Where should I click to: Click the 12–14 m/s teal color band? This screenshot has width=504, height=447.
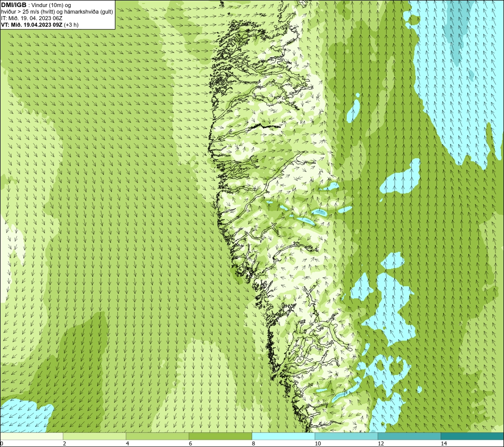409,436
